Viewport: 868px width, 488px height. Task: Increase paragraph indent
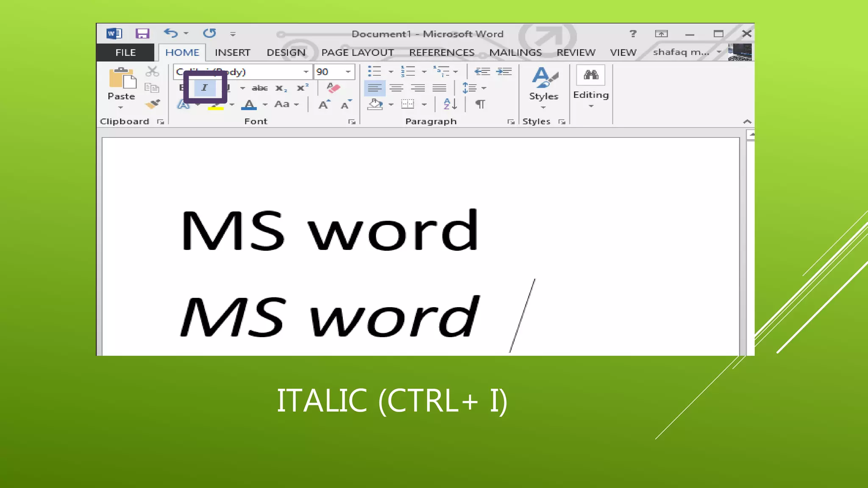504,72
